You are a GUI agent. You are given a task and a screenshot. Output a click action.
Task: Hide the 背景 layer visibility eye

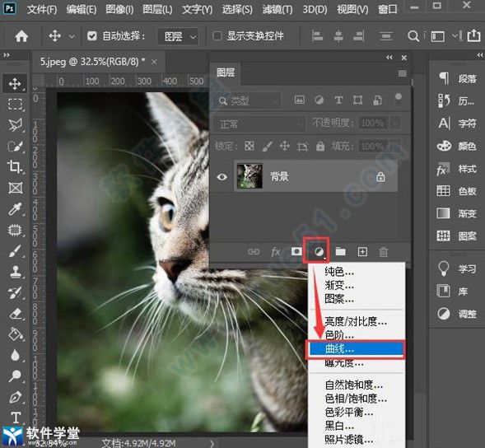(222, 177)
